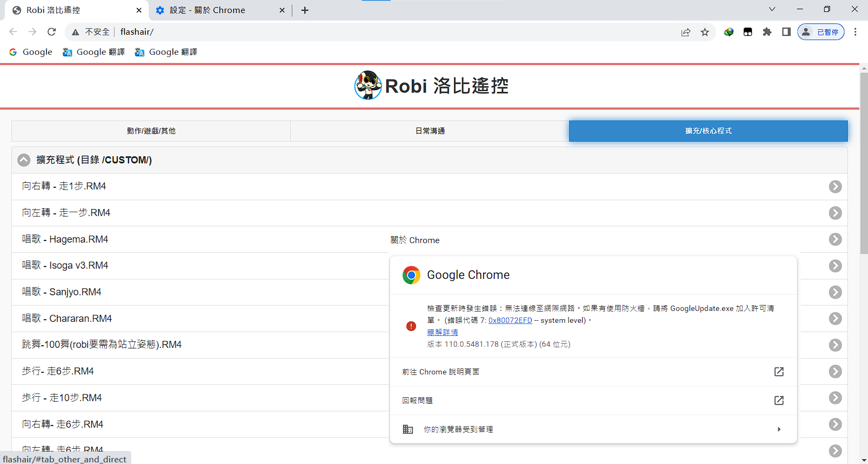This screenshot has height=464, width=868.
Task: Open 前往 Chrome 說明頁面
Action: click(593, 372)
